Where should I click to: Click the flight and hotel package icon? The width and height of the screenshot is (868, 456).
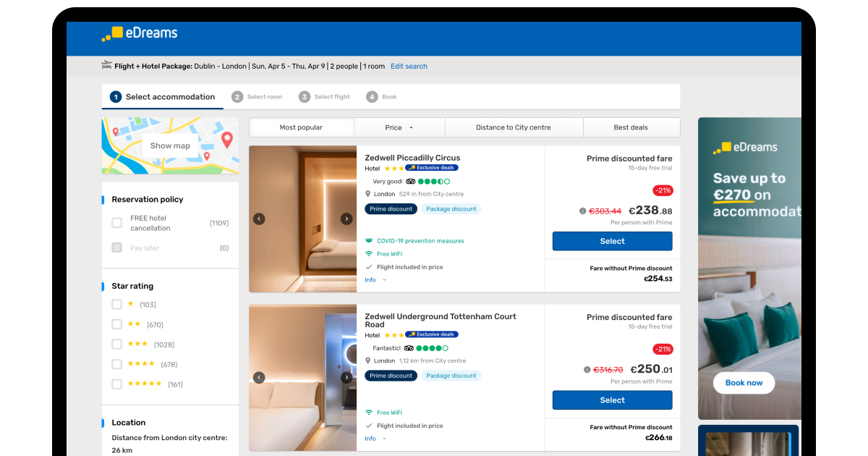106,65
